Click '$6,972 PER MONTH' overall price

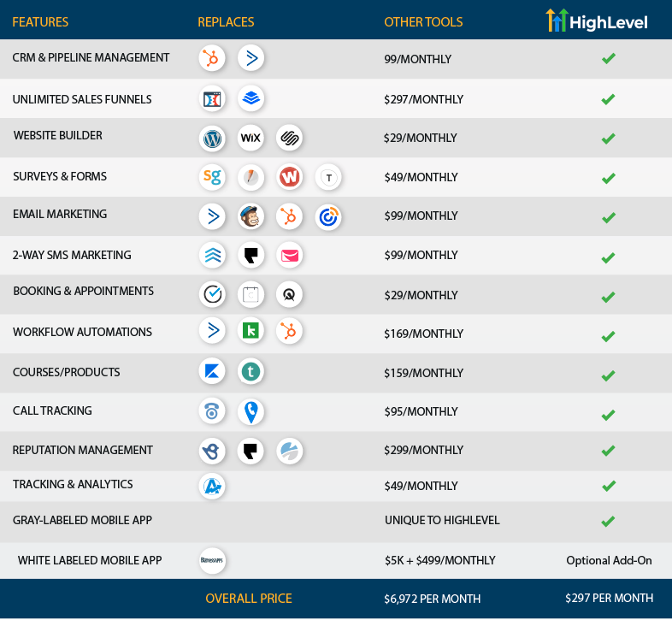coord(433,599)
